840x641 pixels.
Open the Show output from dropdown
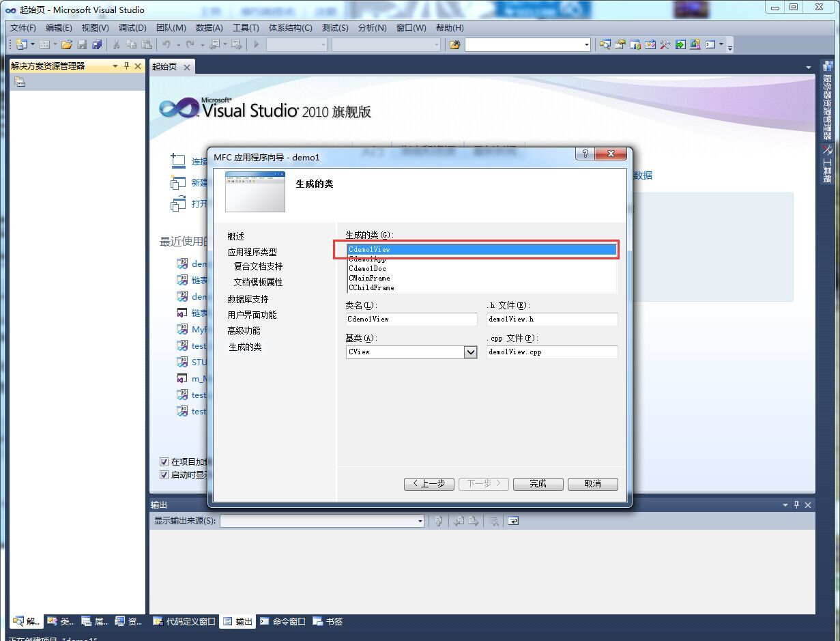[x=420, y=521]
